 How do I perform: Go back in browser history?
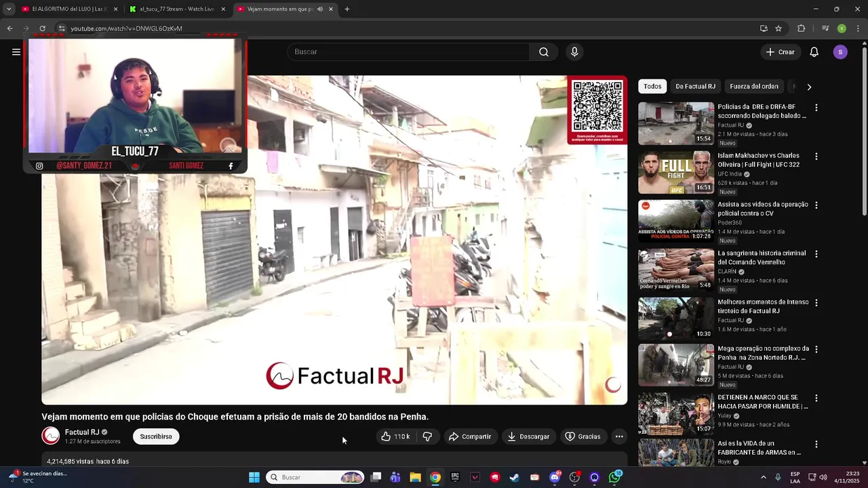point(10,28)
